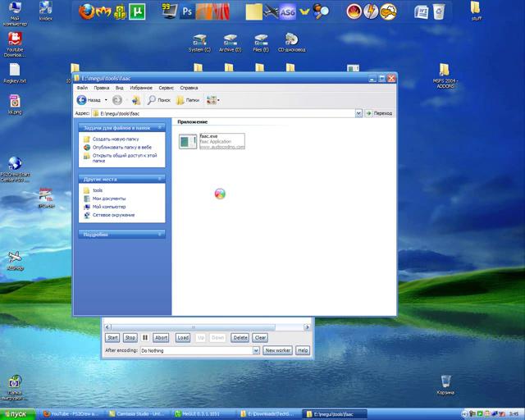Open the Explorer views dropdown button
The image size is (525, 420).
[213, 100]
